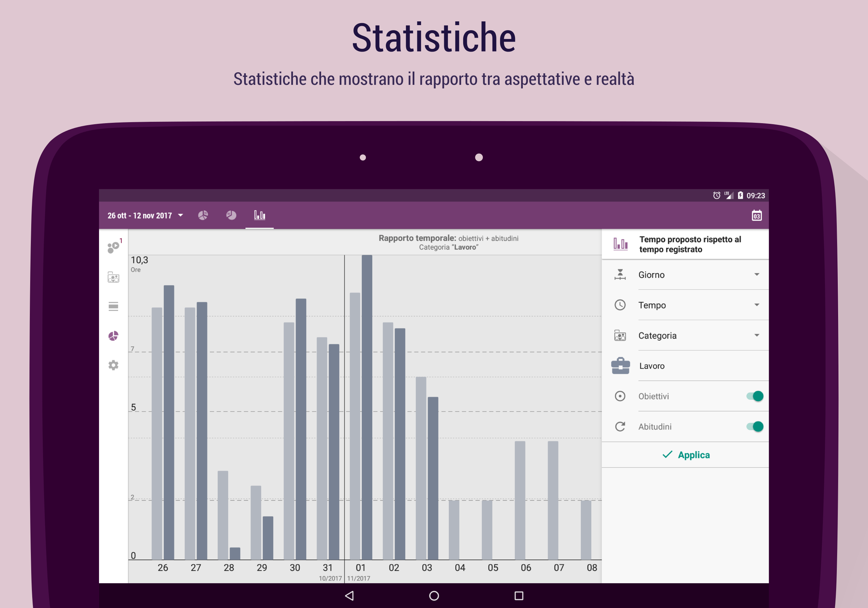The height and width of the screenshot is (608, 868).
Task: Tap the Applica button
Action: point(686,455)
